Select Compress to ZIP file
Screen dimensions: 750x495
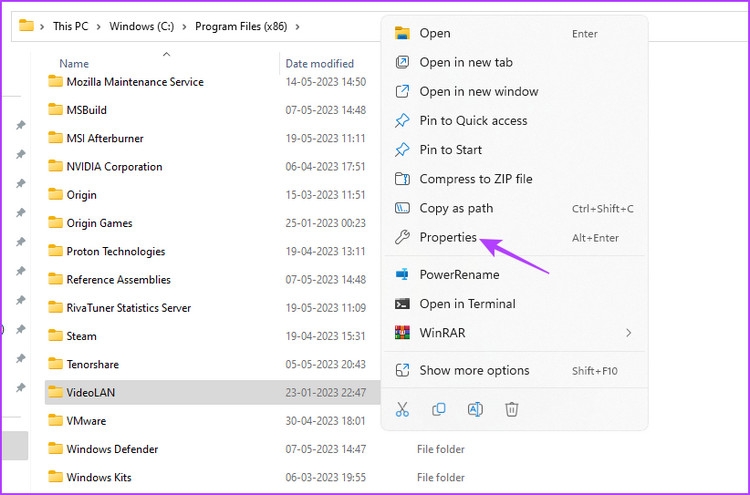coord(515,179)
